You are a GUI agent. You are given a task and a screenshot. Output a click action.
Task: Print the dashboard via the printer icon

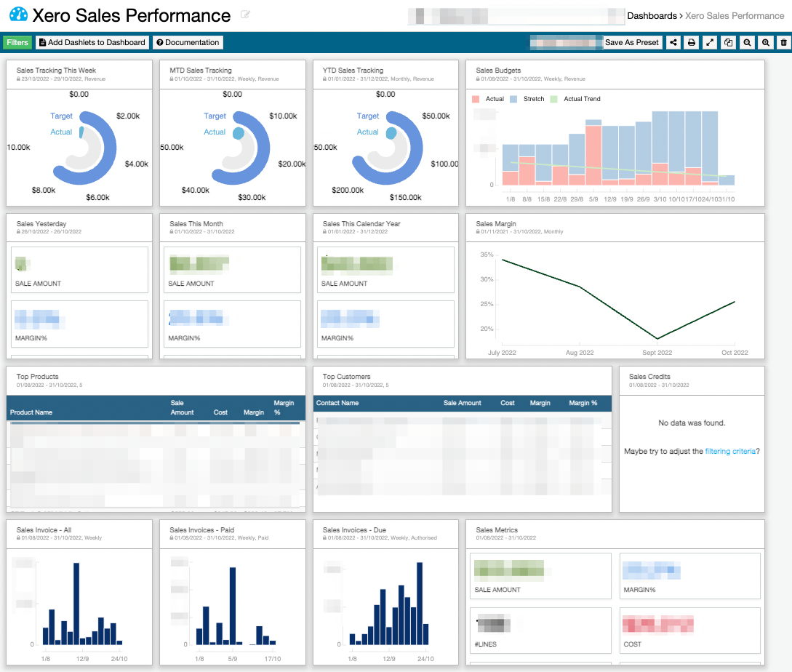692,42
